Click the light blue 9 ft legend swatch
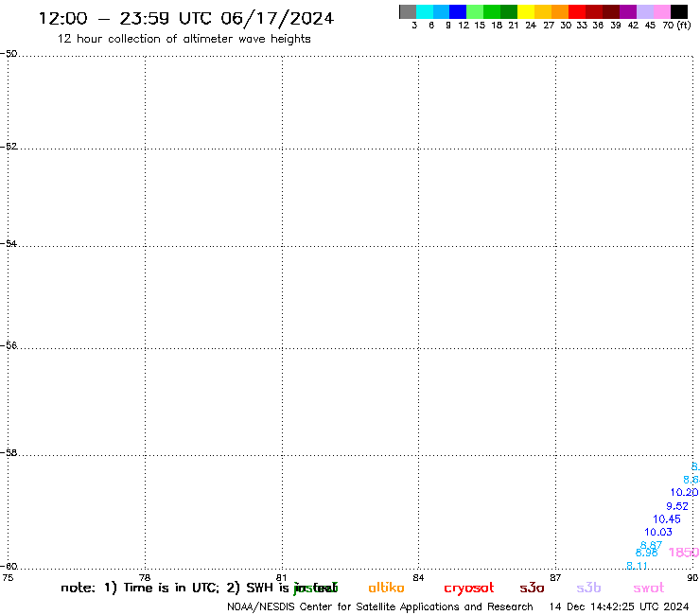The height and width of the screenshot is (615, 700). tap(441, 11)
